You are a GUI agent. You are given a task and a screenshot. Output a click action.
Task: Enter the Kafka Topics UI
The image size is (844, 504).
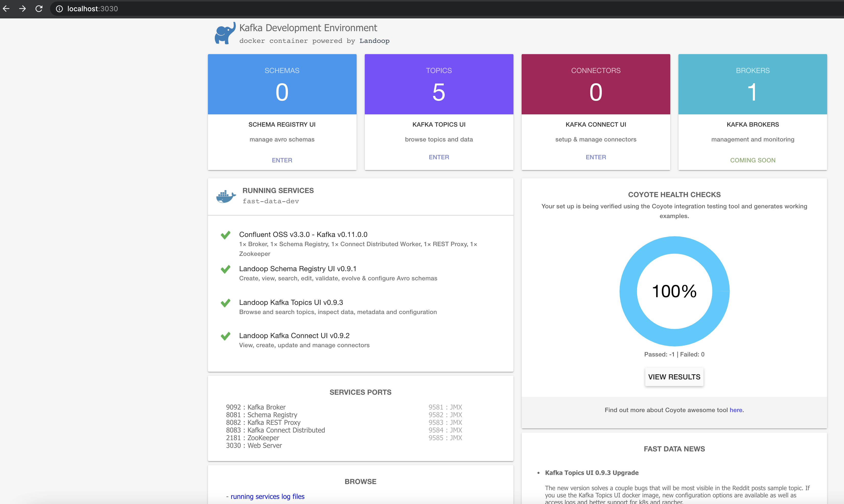(x=439, y=157)
